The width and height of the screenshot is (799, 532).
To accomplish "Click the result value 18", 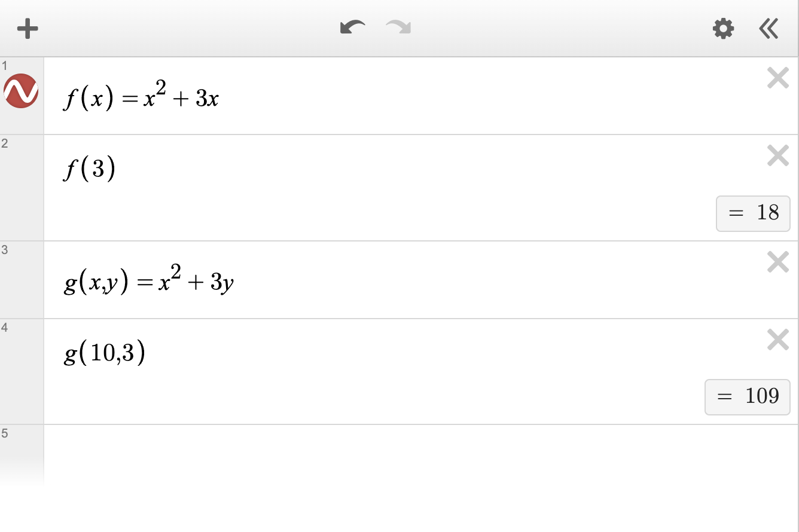I will point(753,213).
